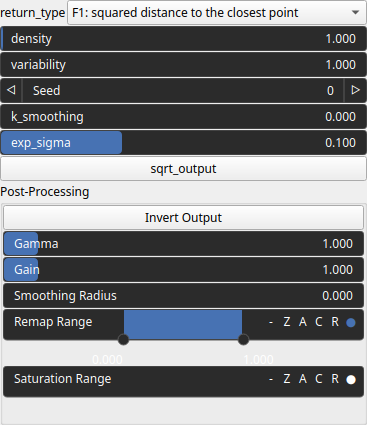This screenshot has height=425, width=367.
Task: Click the return_type label
Action: pos(33,13)
